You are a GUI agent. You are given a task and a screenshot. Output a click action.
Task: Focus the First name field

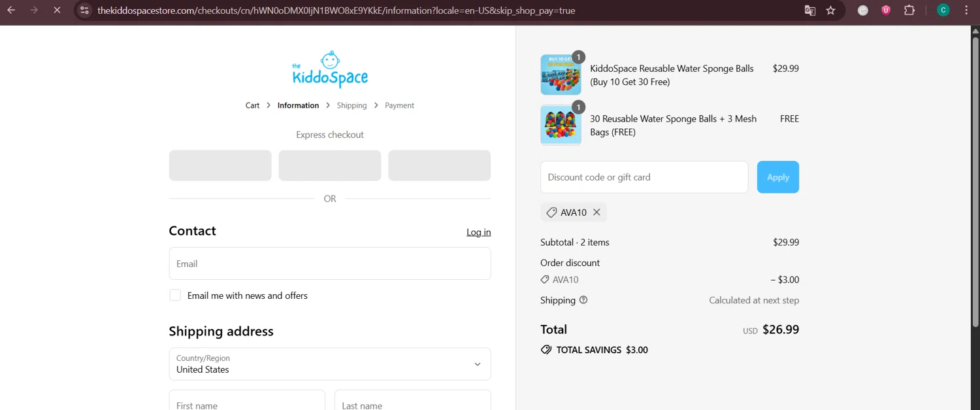(247, 400)
